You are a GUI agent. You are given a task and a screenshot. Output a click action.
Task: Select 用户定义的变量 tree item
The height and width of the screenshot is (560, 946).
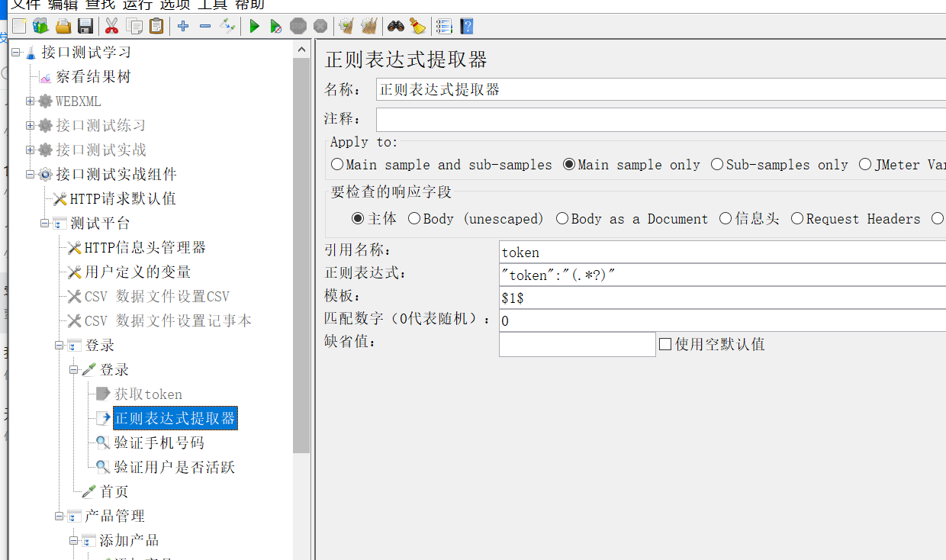tap(138, 272)
